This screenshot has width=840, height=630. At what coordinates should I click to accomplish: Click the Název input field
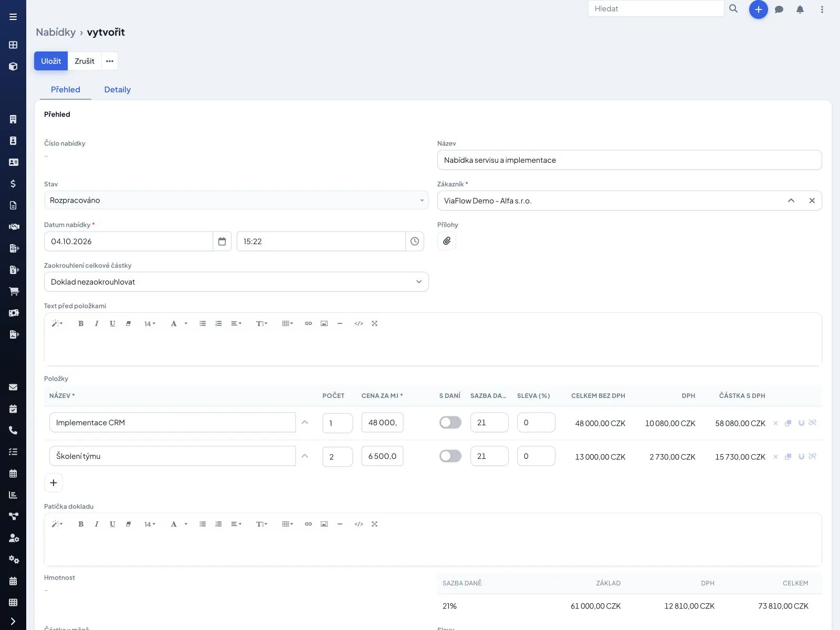tap(629, 160)
